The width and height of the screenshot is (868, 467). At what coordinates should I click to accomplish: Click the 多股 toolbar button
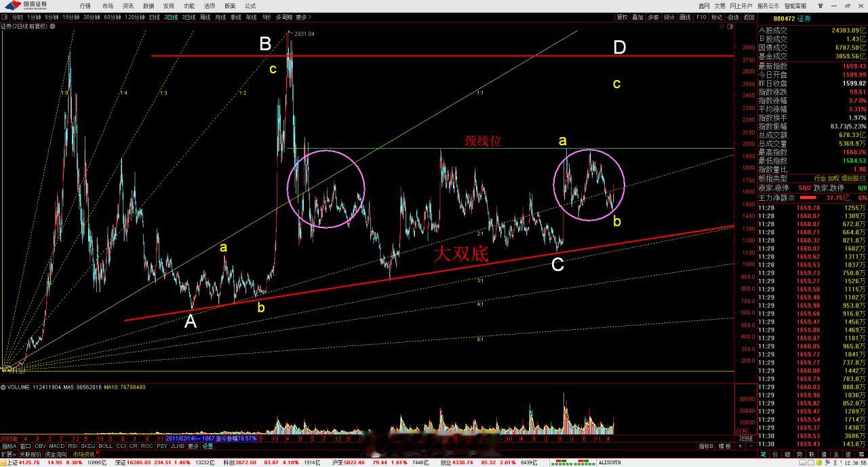tap(653, 17)
